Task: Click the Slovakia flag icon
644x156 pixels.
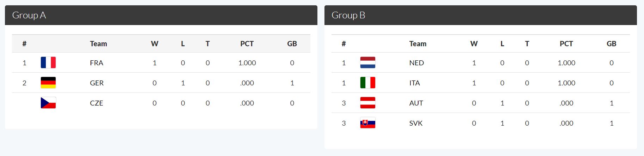Action: (x=368, y=123)
